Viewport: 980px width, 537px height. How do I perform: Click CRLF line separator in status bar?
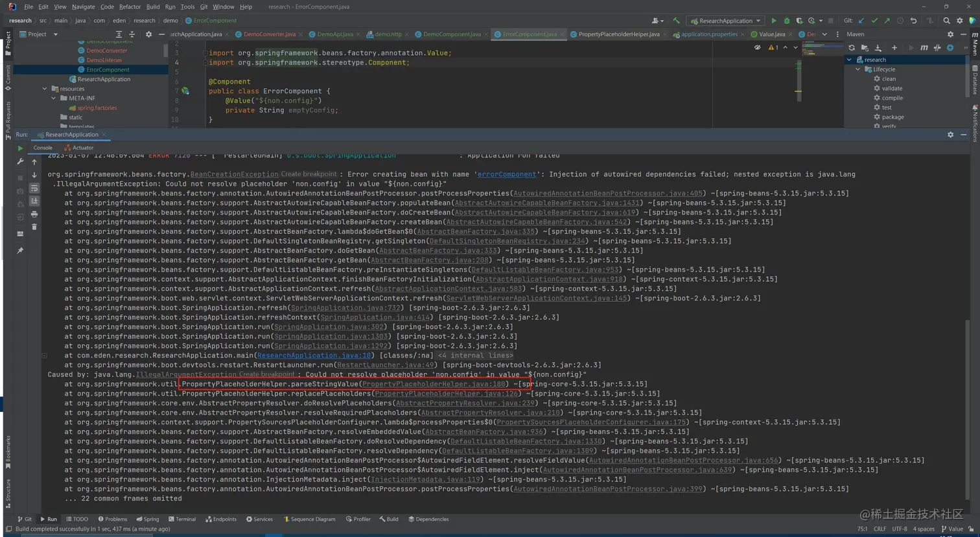pyautogui.click(x=880, y=529)
